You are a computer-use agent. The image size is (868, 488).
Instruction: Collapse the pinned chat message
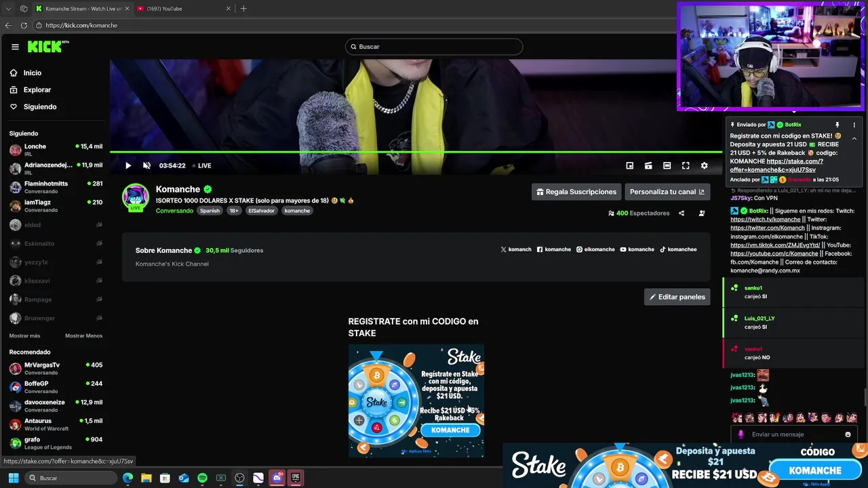pos(854,138)
